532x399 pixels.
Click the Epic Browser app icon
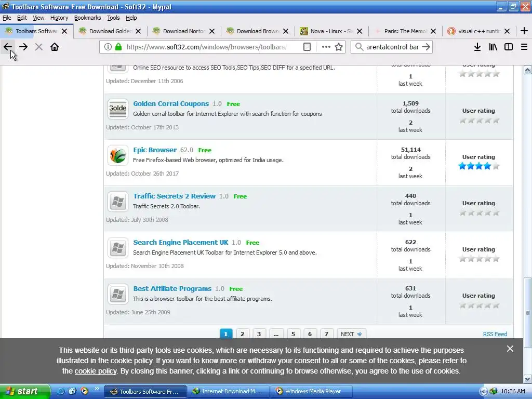pos(118,155)
